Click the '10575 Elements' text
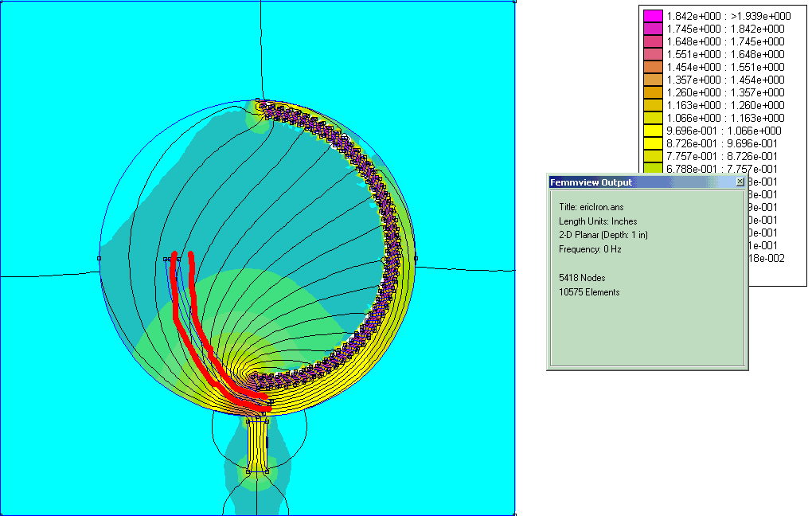The width and height of the screenshot is (812, 516). (589, 292)
